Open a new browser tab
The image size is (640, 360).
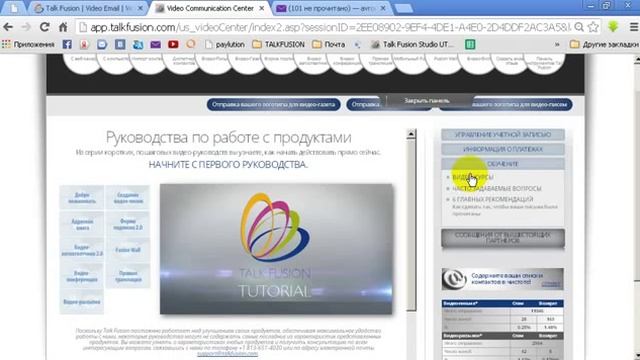404,8
